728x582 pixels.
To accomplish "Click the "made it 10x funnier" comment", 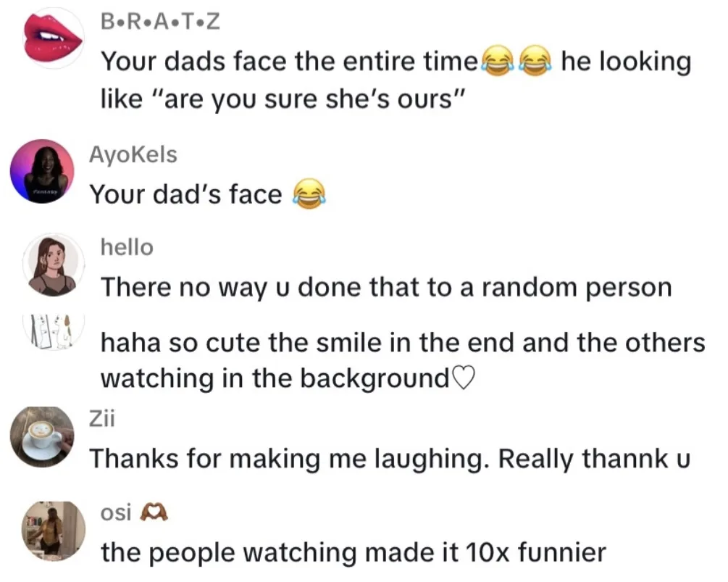I will (x=353, y=553).
